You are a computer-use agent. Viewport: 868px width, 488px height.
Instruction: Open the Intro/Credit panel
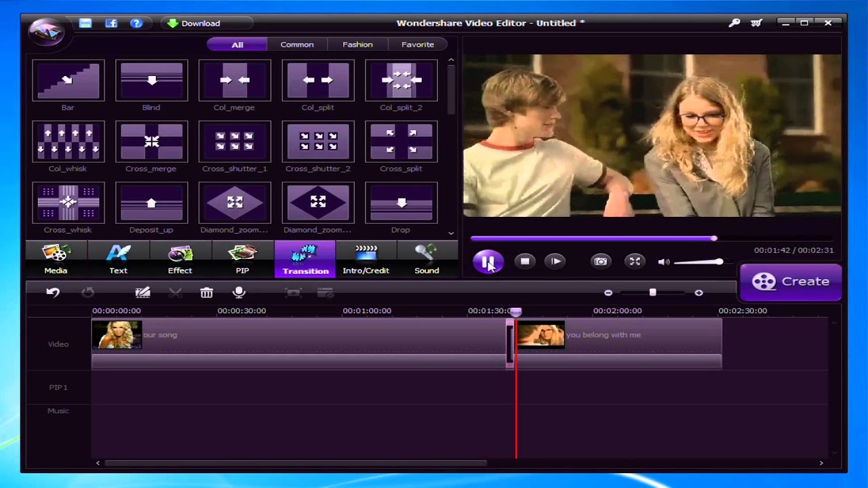point(366,259)
